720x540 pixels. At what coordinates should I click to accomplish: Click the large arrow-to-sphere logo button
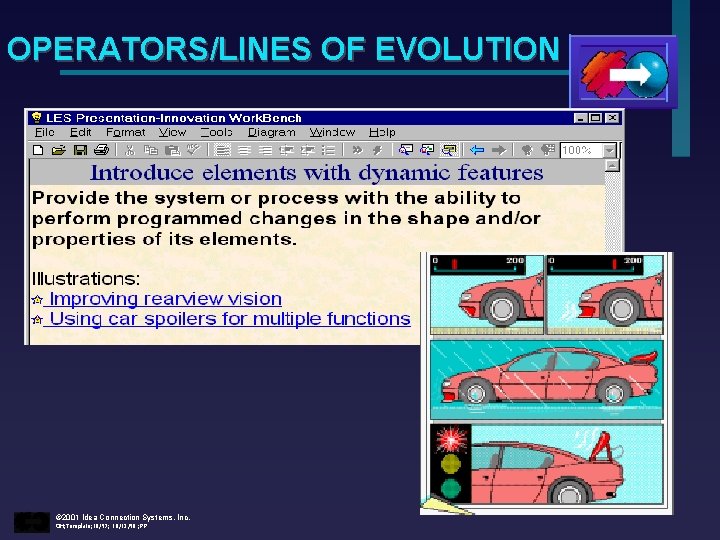tap(623, 72)
